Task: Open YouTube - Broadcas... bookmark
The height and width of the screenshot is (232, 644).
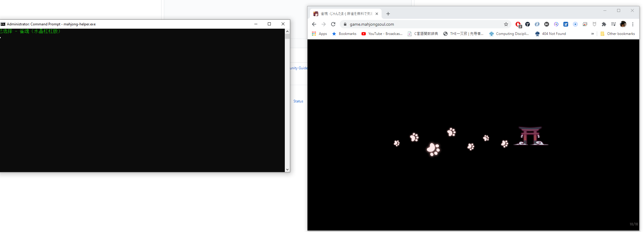Action: pyautogui.click(x=382, y=34)
